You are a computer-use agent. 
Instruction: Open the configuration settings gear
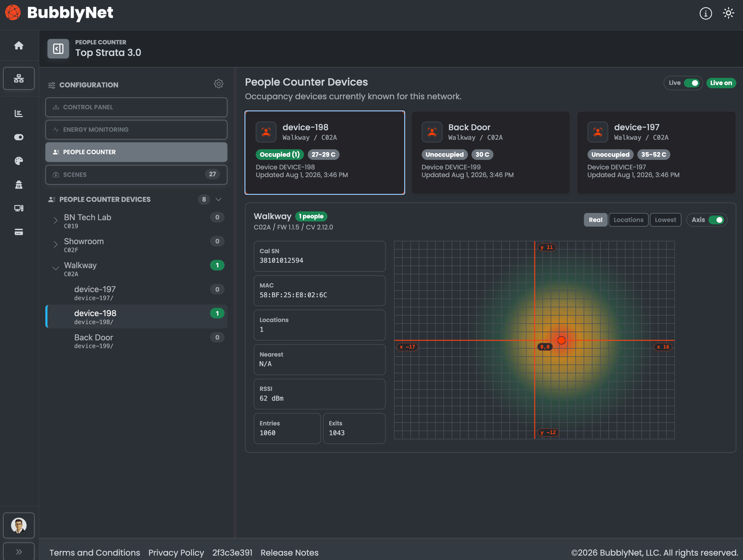tap(218, 84)
